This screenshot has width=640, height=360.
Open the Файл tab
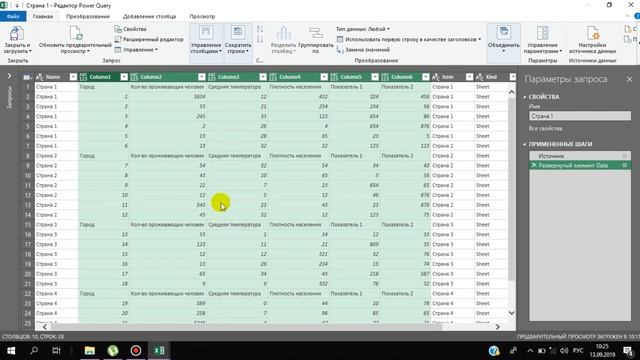(x=13, y=16)
